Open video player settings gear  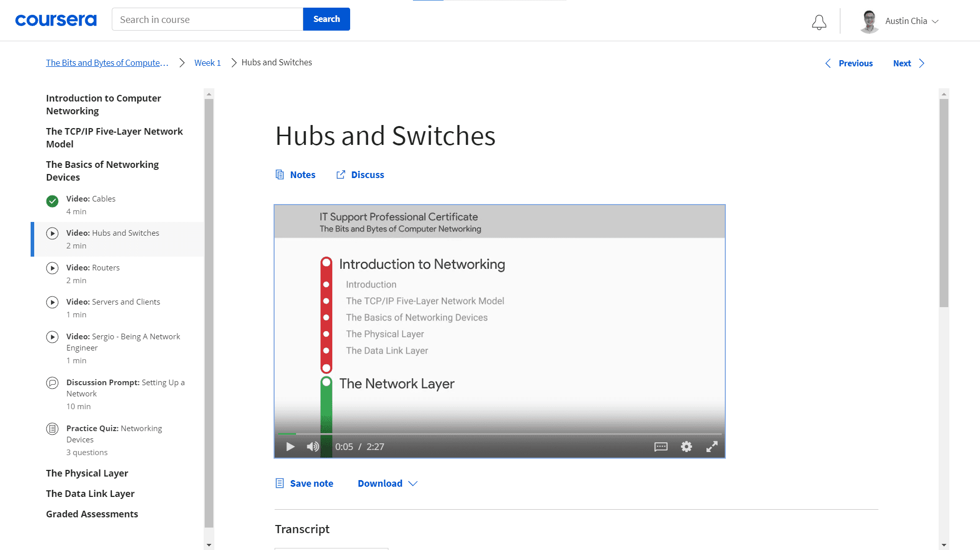(x=686, y=446)
